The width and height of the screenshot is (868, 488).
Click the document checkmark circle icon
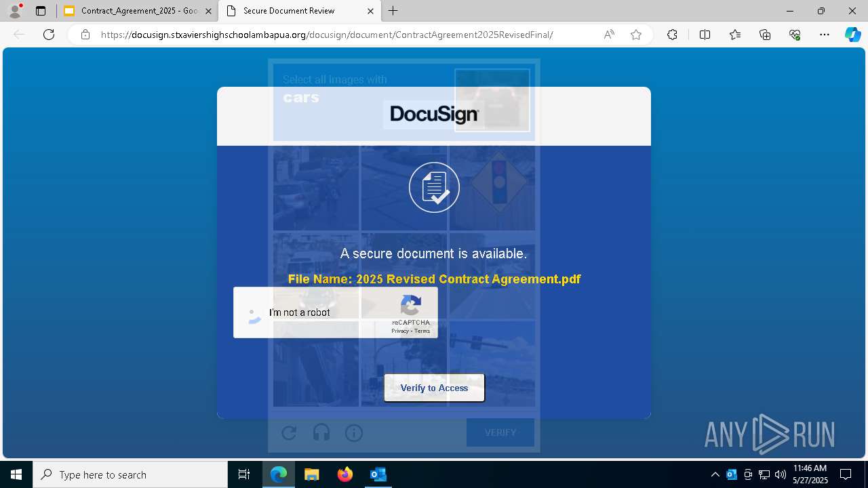434,187
